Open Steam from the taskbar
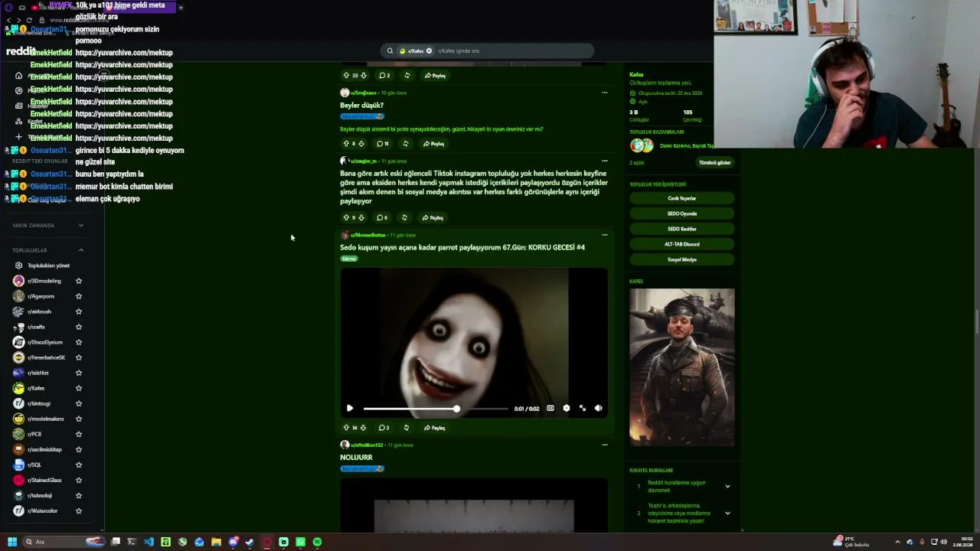 (250, 542)
